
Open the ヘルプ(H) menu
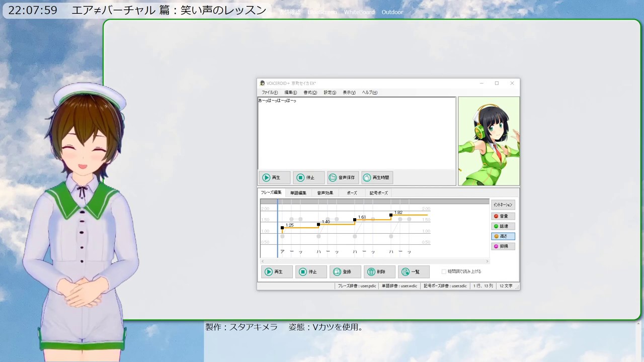[x=370, y=93]
